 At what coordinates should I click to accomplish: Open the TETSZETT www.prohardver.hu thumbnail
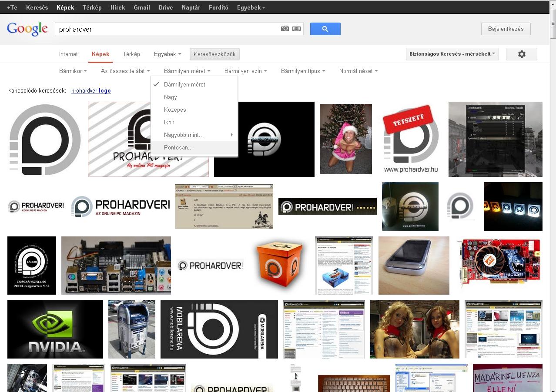pos(411,139)
